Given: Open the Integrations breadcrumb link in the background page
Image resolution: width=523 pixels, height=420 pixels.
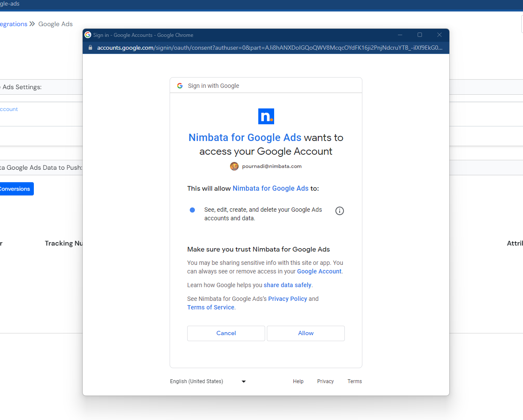Looking at the screenshot, I should [x=13, y=24].
